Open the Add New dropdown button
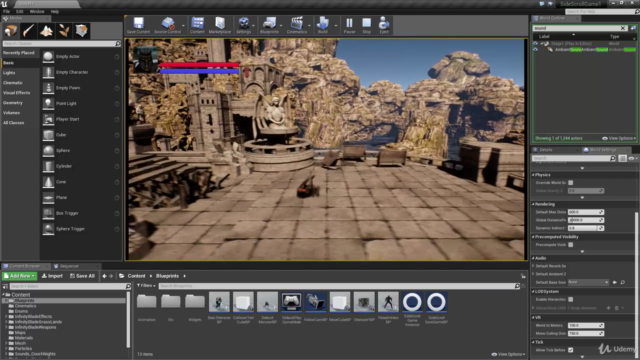The width and height of the screenshot is (640, 360). point(19,276)
